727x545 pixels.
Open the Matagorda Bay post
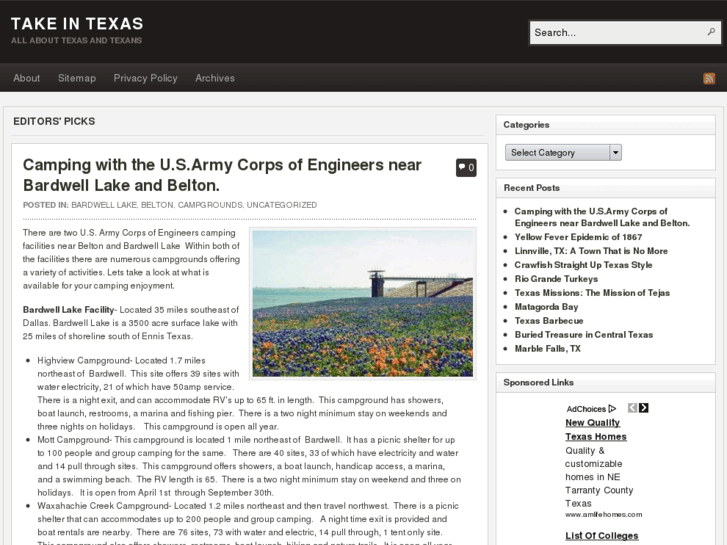pos(546,307)
